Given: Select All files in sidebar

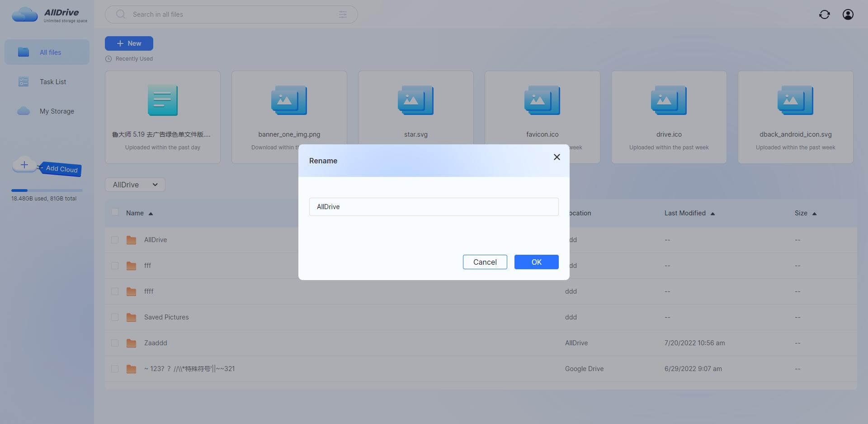Looking at the screenshot, I should [x=47, y=52].
